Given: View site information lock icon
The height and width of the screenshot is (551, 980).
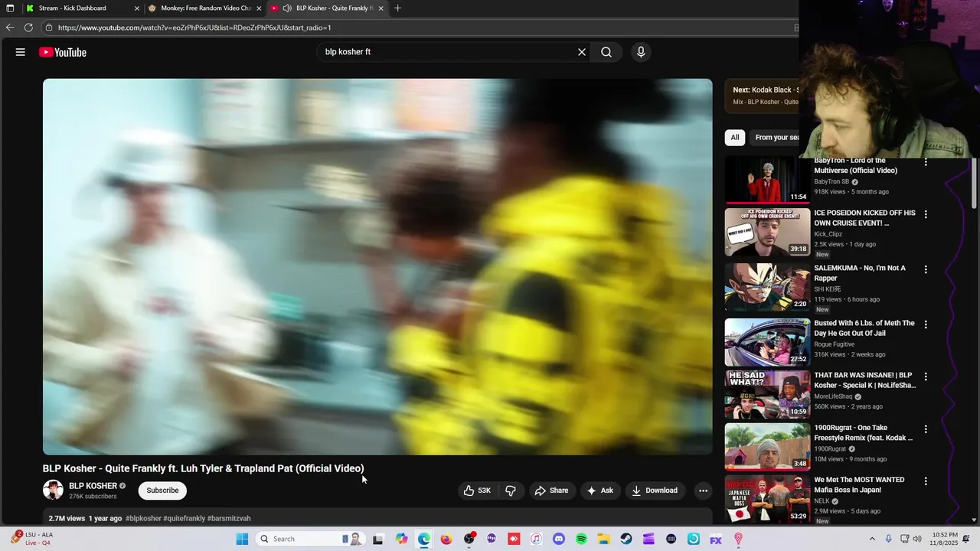Looking at the screenshot, I should pos(49,28).
